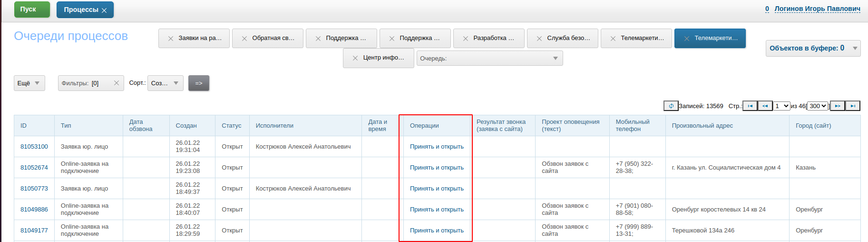Open process ID 81050773
Image resolution: width=868 pixels, height=242 pixels.
(x=34, y=189)
